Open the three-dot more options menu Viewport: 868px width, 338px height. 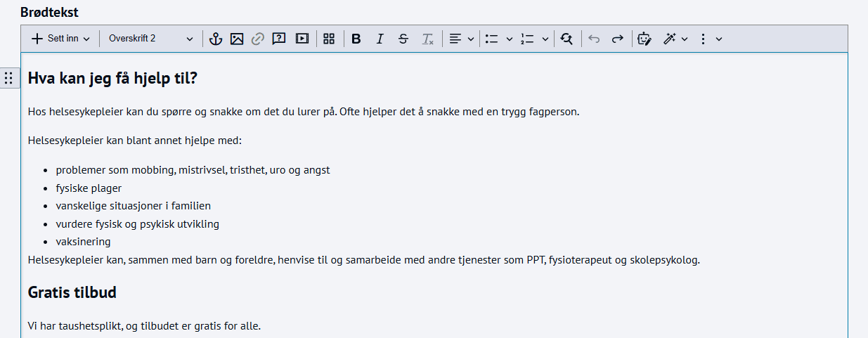coord(703,39)
